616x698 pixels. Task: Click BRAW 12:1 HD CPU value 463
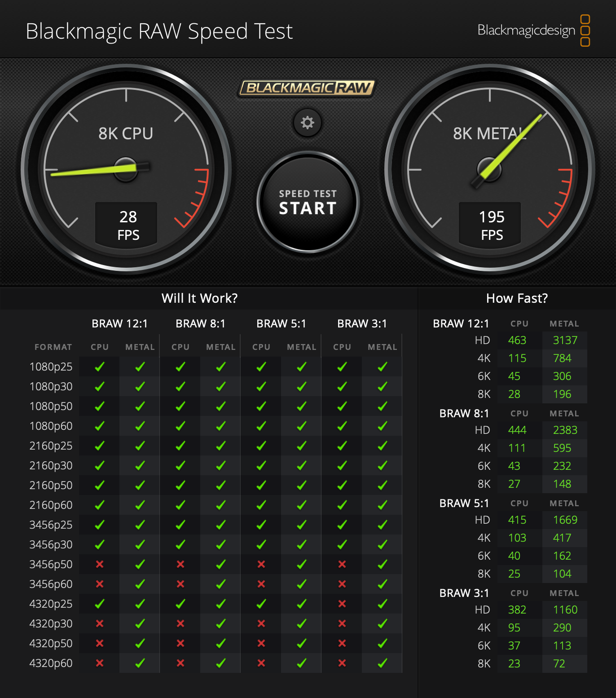coord(517,340)
